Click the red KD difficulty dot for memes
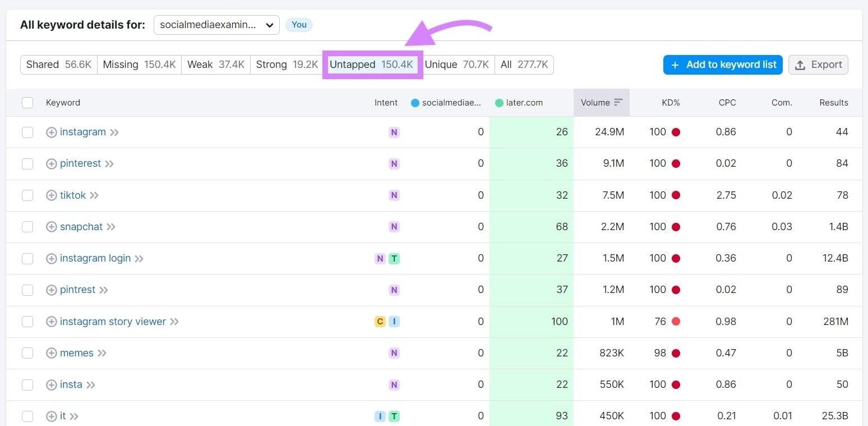This screenshot has width=868, height=426. pos(676,352)
